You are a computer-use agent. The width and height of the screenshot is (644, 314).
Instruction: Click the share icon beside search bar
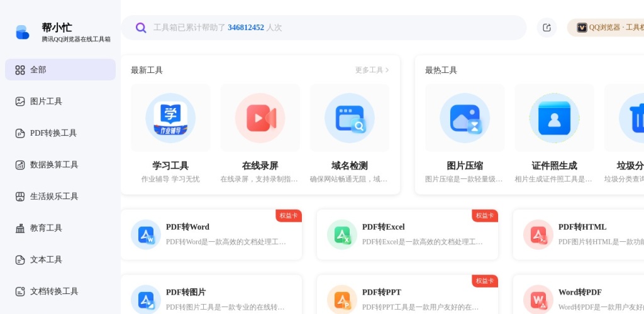pyautogui.click(x=547, y=28)
